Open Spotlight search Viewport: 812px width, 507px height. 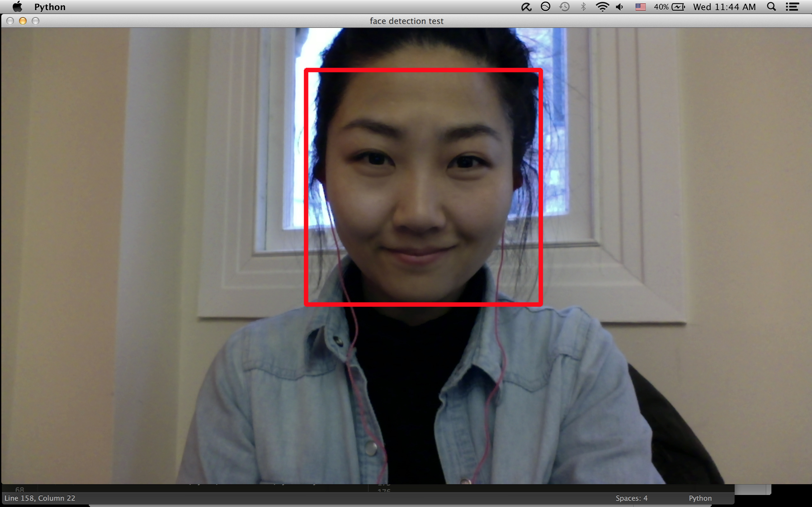coord(771,7)
